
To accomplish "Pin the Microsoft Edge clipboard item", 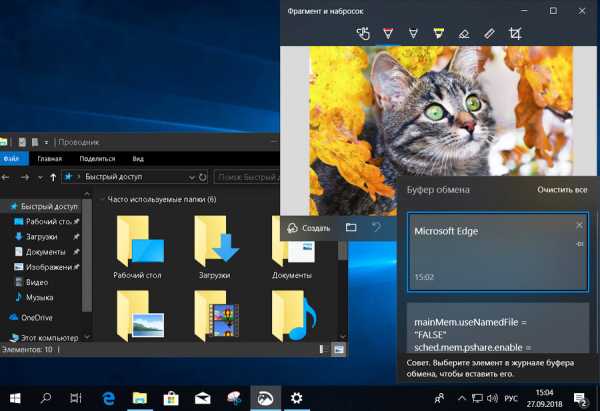I will coord(579,242).
